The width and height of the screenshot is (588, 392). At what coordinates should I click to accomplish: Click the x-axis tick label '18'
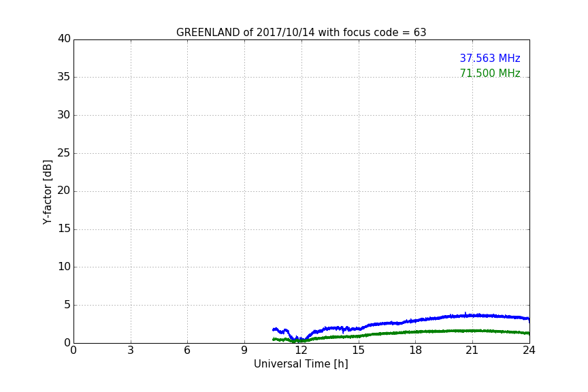tap(416, 350)
